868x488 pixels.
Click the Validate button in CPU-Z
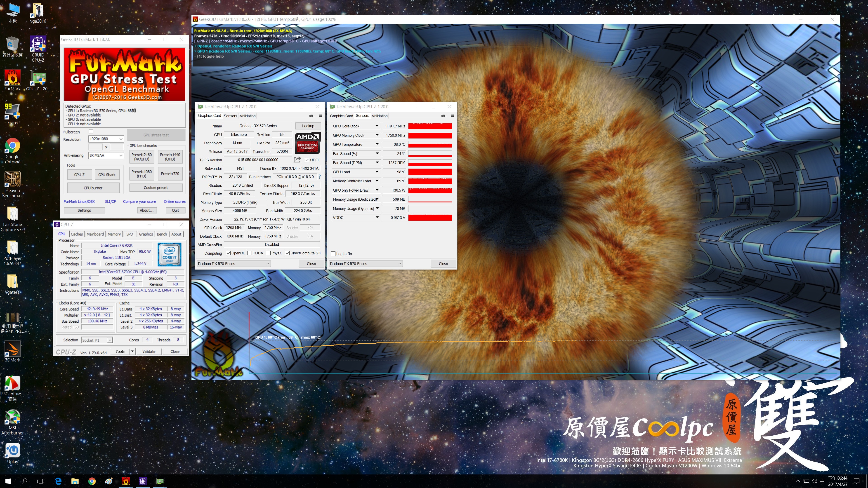click(149, 351)
